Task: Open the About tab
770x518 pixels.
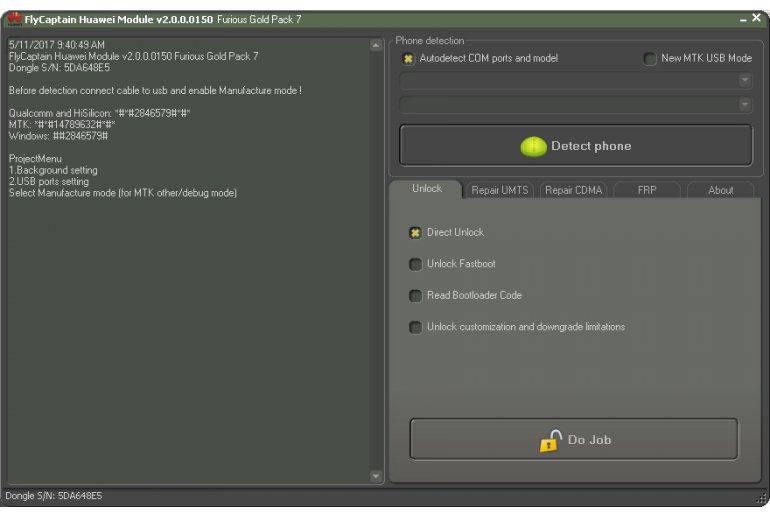Action: [x=720, y=191]
